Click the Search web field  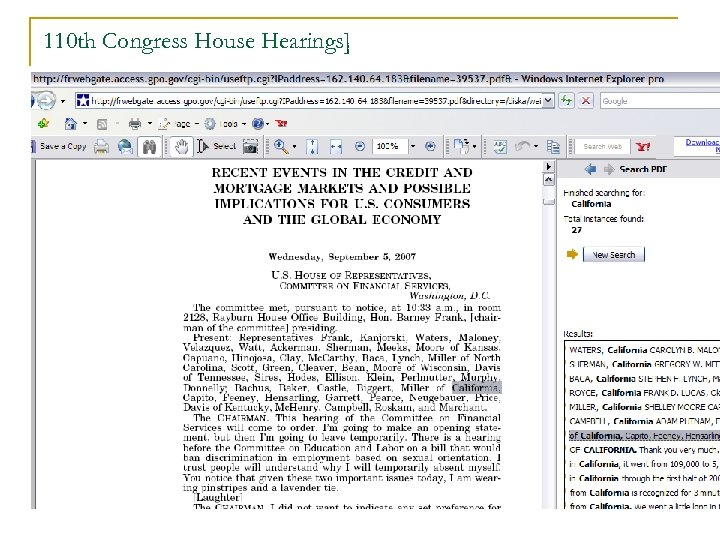point(602,146)
